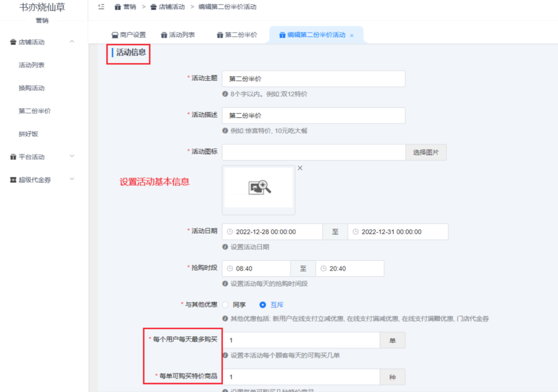Click the sidebar collapse icon in breadcrumb bar

[101, 7]
